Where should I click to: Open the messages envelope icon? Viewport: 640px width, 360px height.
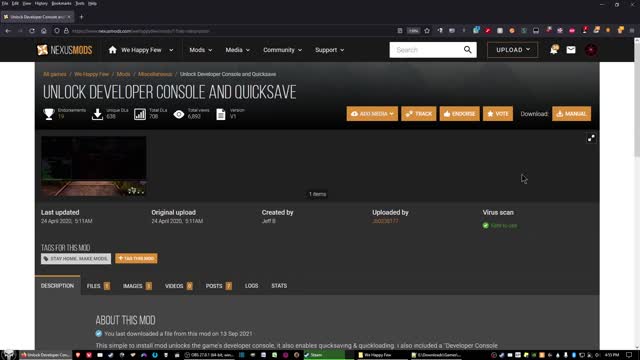point(571,50)
